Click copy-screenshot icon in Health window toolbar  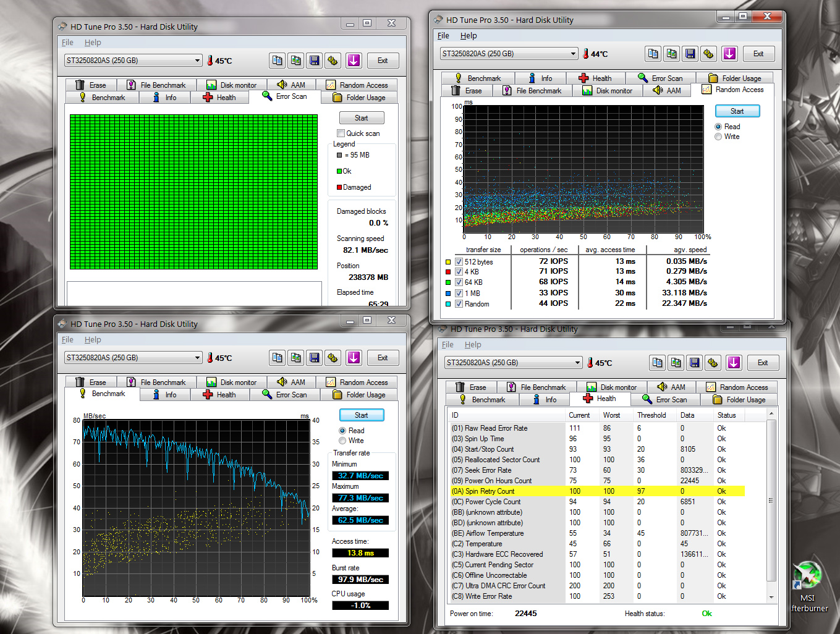[676, 363]
